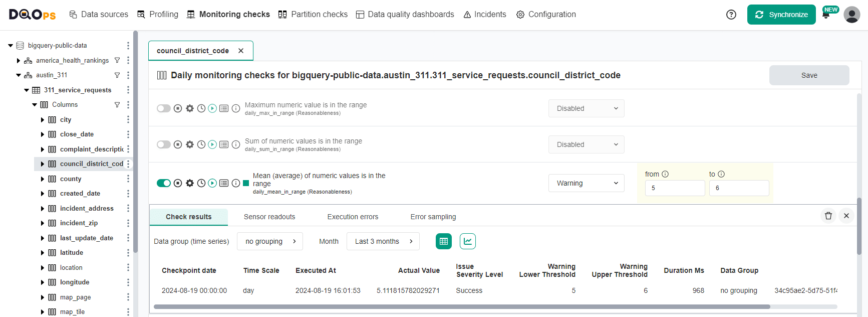Open settings gear for Maximum numeric value check
Screen dimensions: 868x317
pyautogui.click(x=190, y=108)
